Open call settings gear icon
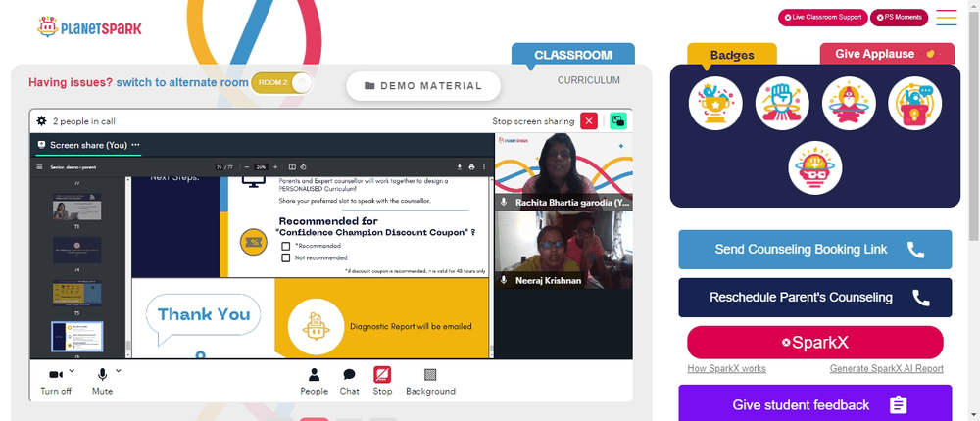 pos(41,121)
